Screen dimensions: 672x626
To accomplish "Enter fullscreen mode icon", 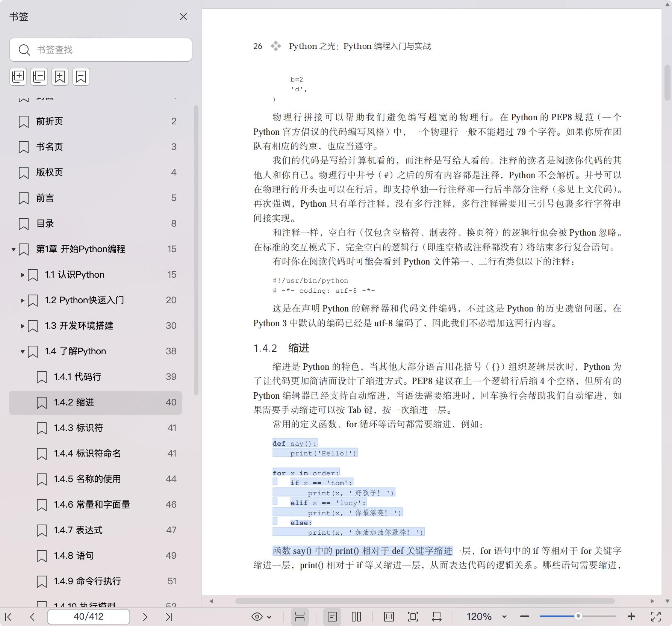I will tap(656, 617).
